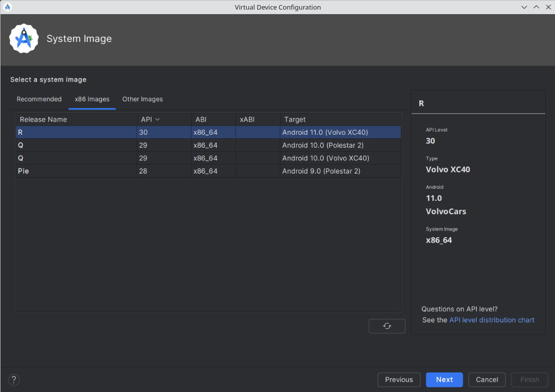
Task: Click the ABI column header
Action: 213,120
